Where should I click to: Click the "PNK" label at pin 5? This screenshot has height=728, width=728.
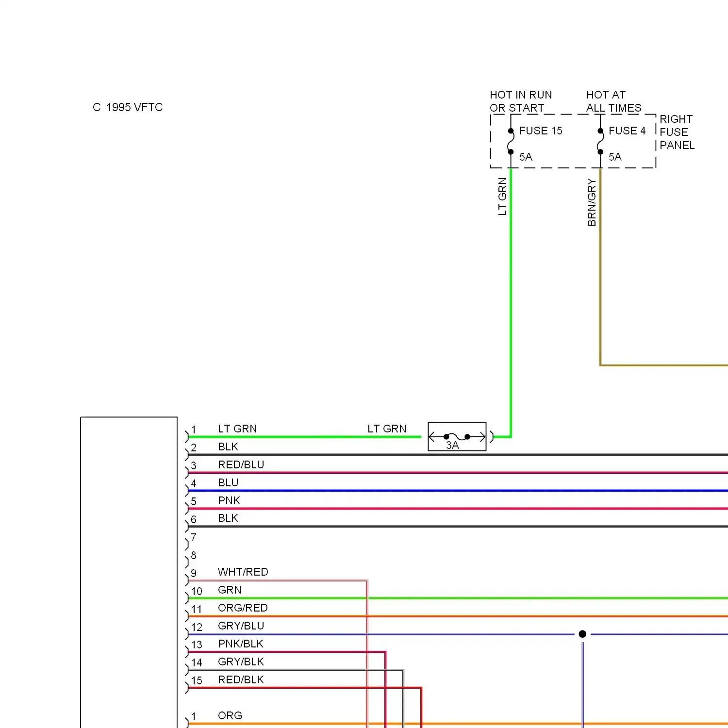pos(229,500)
